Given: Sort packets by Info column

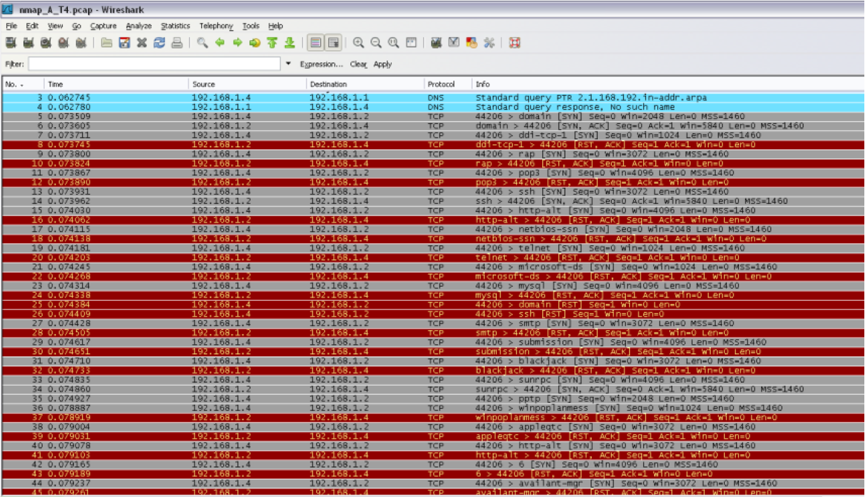Looking at the screenshot, I should (668, 84).
